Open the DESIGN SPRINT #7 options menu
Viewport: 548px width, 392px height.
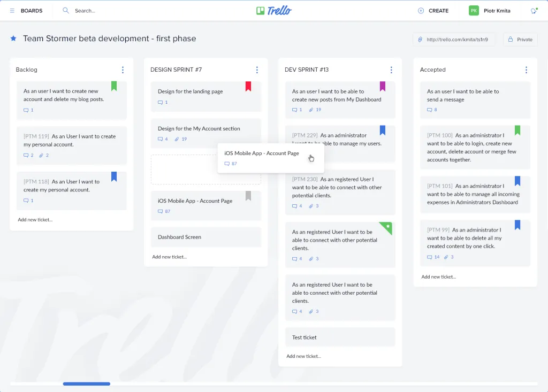click(x=257, y=70)
